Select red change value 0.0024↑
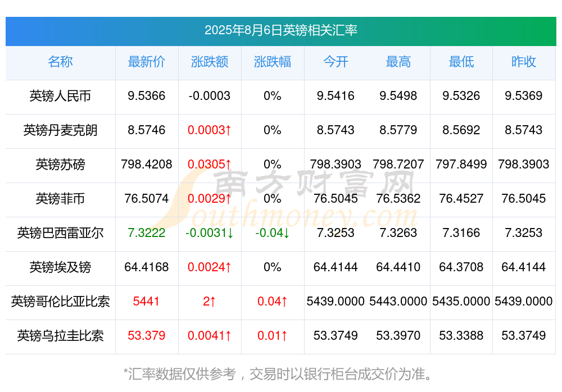The height and width of the screenshot is (392, 562). 210,267
